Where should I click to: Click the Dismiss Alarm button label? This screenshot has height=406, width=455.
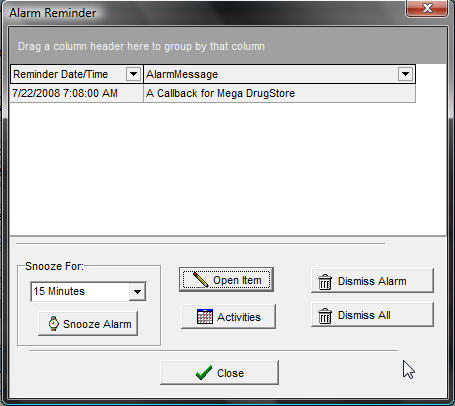click(372, 281)
